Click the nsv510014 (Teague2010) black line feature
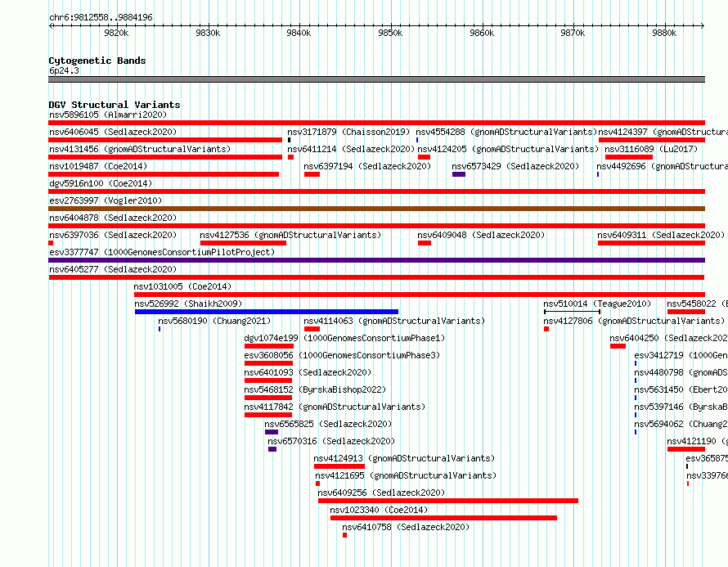This screenshot has height=567, width=728. click(x=572, y=312)
